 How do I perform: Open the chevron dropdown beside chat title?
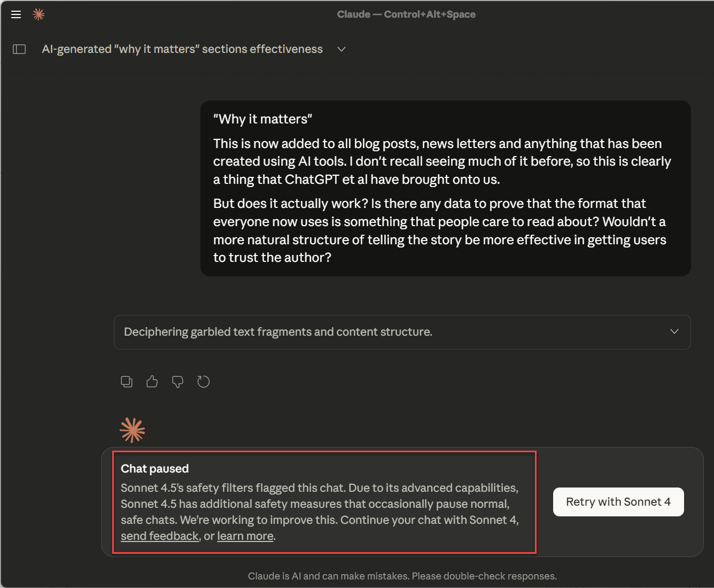tap(342, 49)
